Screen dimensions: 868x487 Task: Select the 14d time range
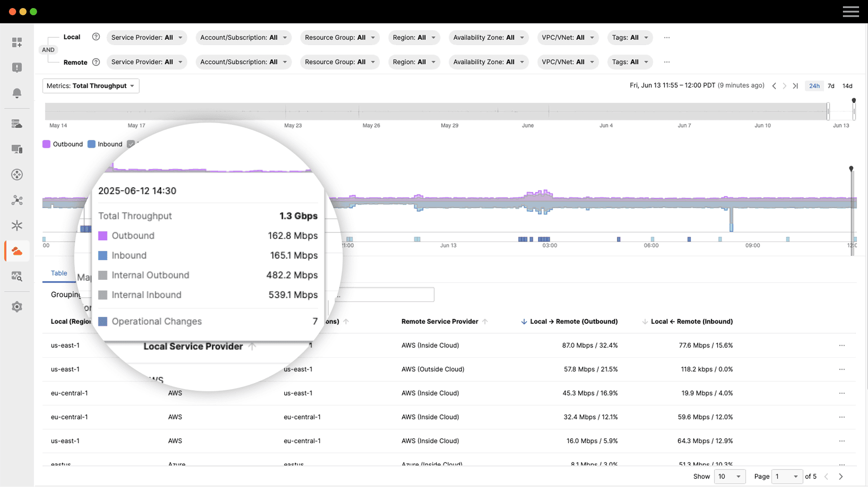[x=847, y=86]
